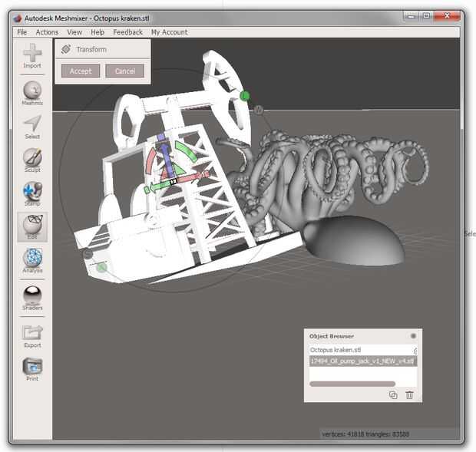Accept the transform
This screenshot has height=452, width=476.
(81, 71)
